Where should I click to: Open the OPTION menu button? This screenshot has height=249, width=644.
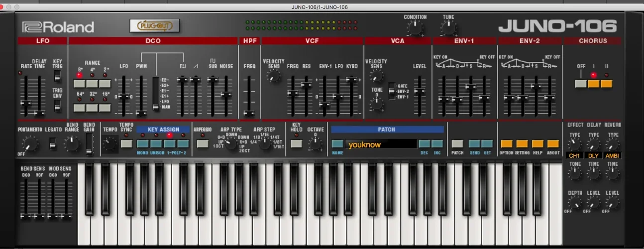click(x=506, y=144)
